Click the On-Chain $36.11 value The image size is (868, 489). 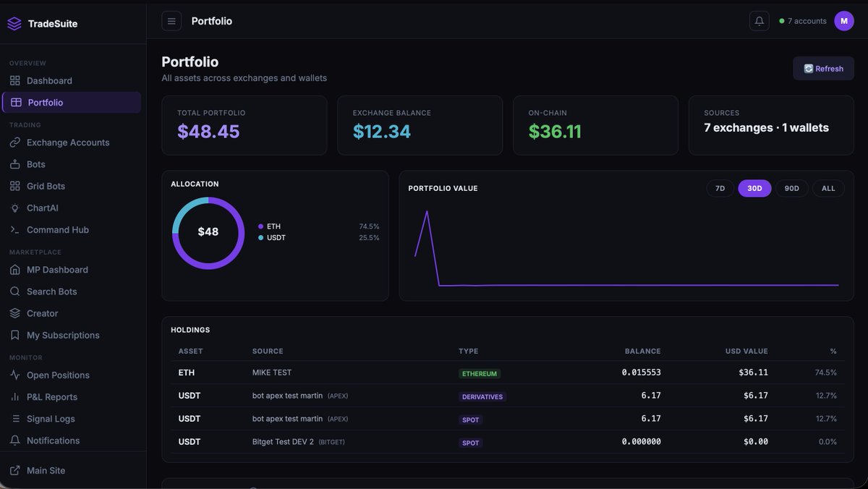tap(555, 132)
